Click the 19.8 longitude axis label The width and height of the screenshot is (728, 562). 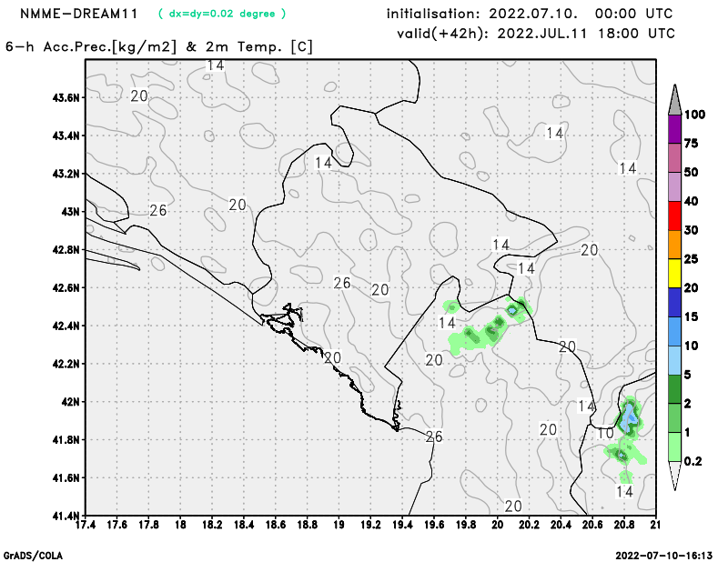click(466, 525)
